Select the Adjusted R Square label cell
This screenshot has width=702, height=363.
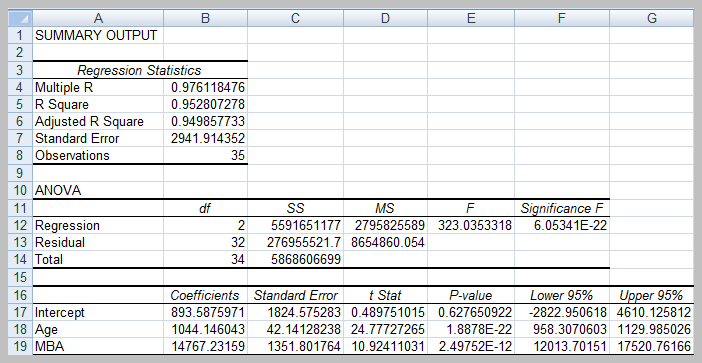98,122
